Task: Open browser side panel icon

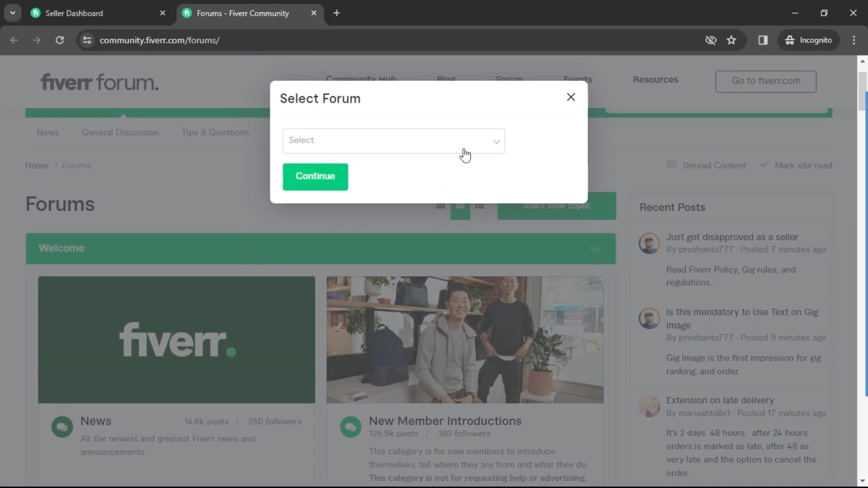Action: pos(763,40)
